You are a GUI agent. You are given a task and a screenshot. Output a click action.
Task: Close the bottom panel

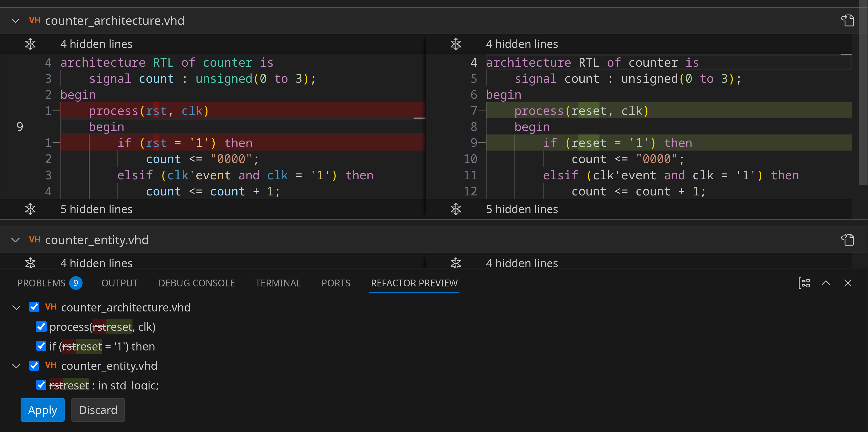848,283
